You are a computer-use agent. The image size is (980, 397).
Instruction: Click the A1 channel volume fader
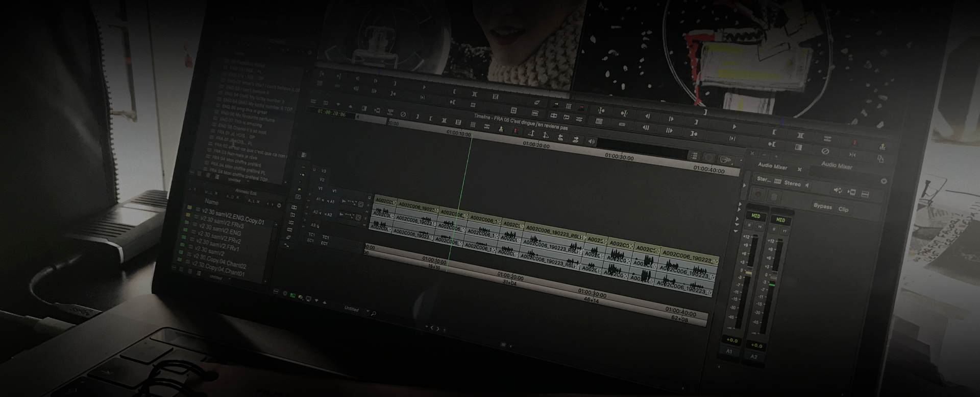pos(748,273)
